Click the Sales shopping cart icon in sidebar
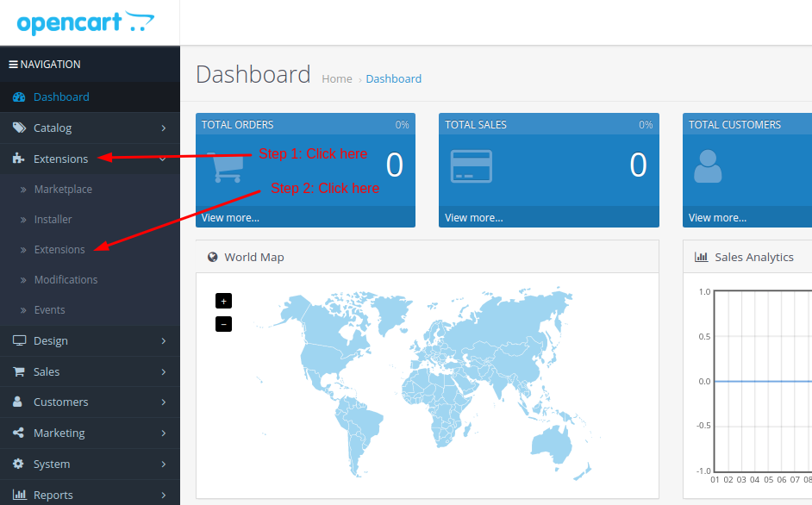 19,371
